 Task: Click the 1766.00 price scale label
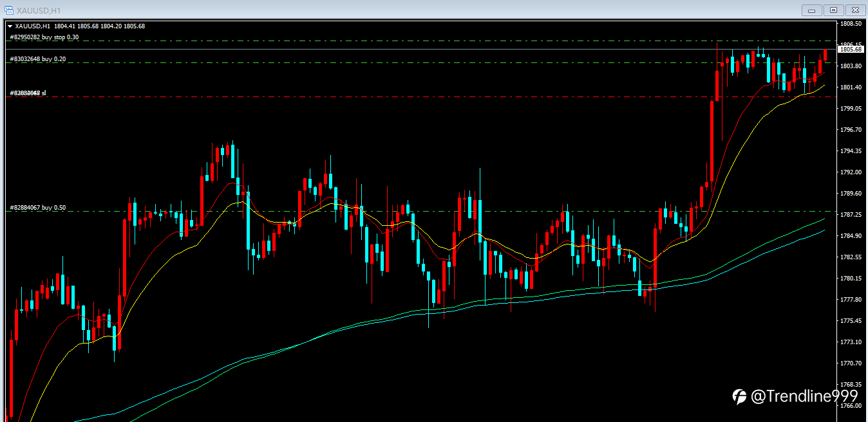tap(851, 406)
